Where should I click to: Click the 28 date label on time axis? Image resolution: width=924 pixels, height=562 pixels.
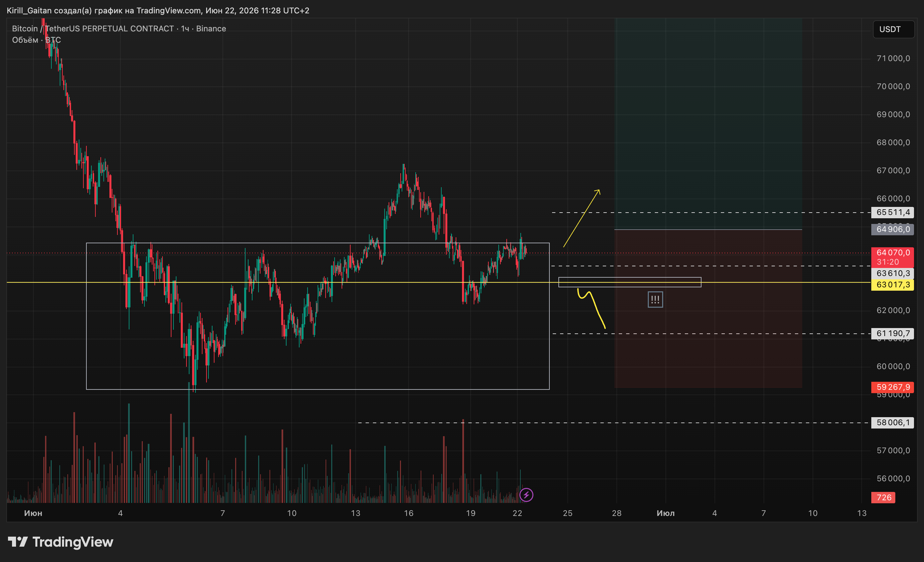(x=617, y=513)
